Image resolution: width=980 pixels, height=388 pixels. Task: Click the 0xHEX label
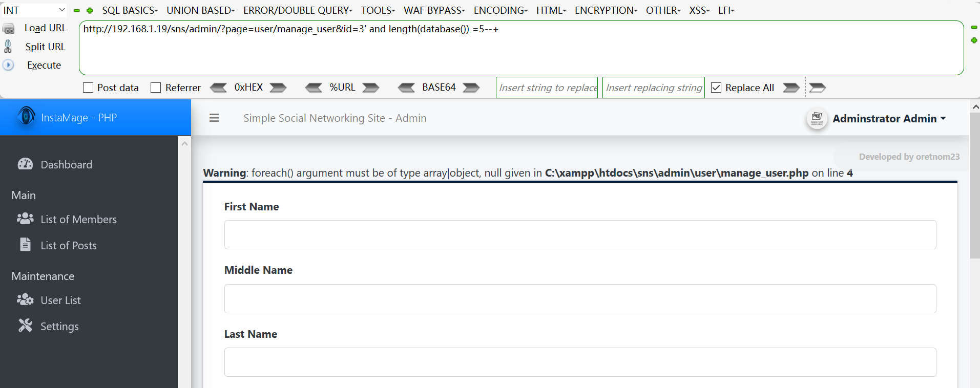(x=248, y=88)
